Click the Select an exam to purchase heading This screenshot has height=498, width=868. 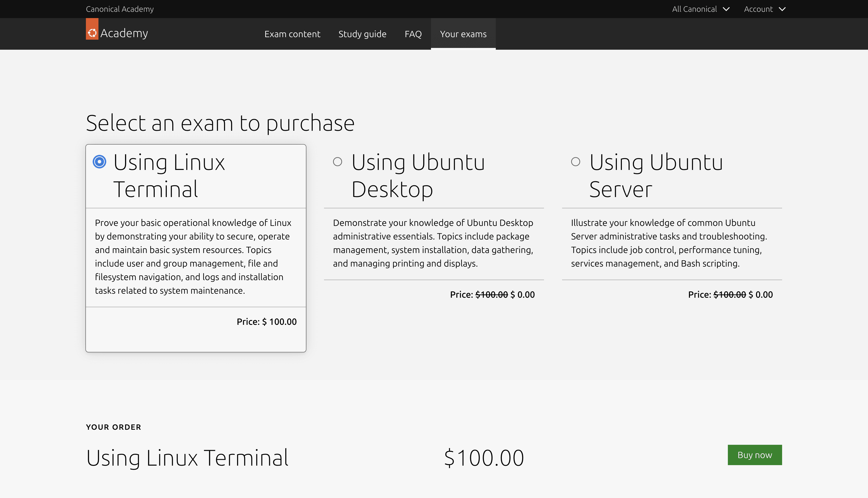(220, 123)
